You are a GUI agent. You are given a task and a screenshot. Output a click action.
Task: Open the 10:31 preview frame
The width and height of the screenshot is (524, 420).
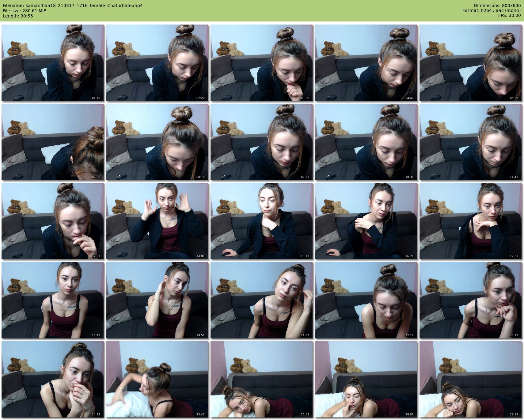coord(366,142)
